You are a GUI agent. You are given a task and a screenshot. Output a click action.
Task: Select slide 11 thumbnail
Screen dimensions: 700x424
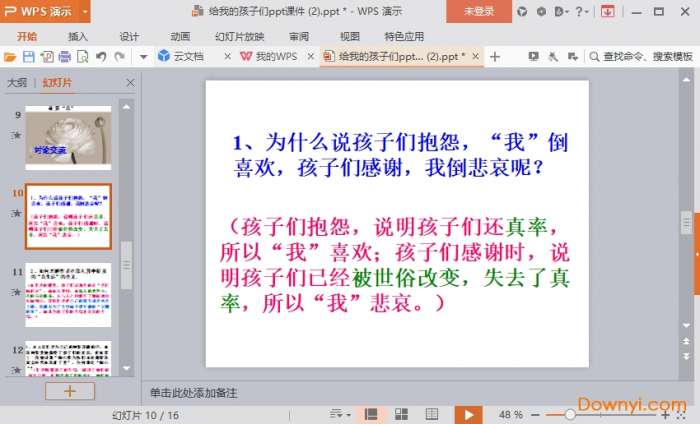(68, 295)
